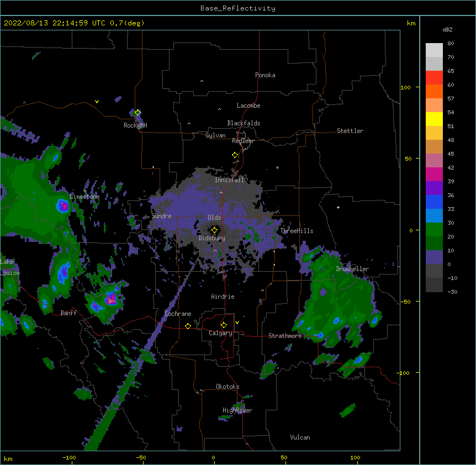Click the white caret marker left of Lacombe

(x=219, y=109)
